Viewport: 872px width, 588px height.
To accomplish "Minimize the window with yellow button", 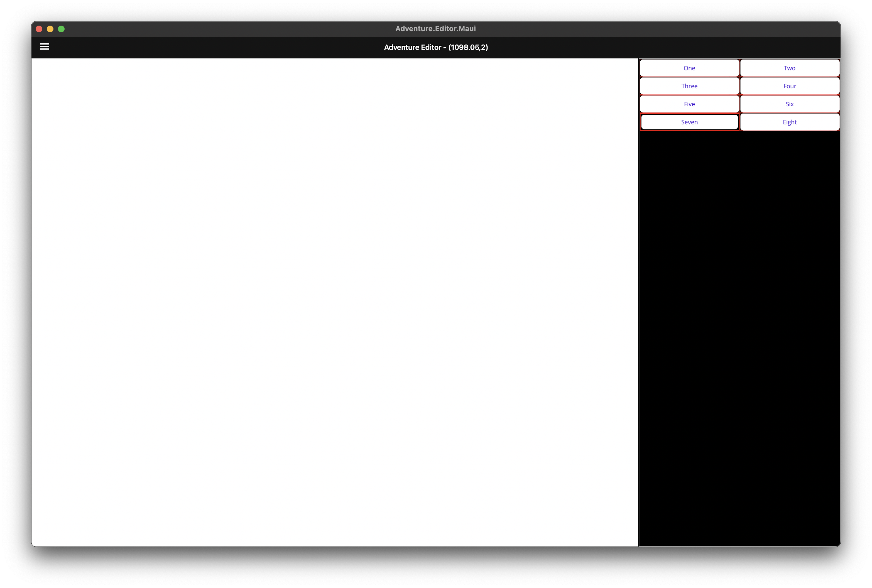I will pos(50,29).
